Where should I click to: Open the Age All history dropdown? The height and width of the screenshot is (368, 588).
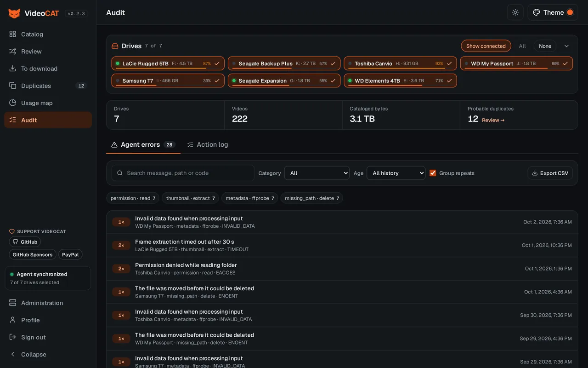click(x=396, y=173)
